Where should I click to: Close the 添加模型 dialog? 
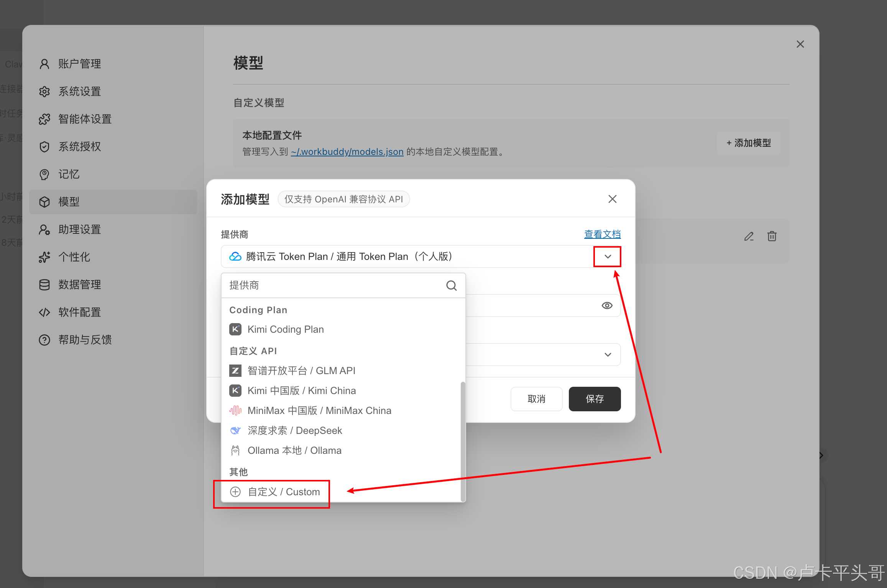[612, 199]
